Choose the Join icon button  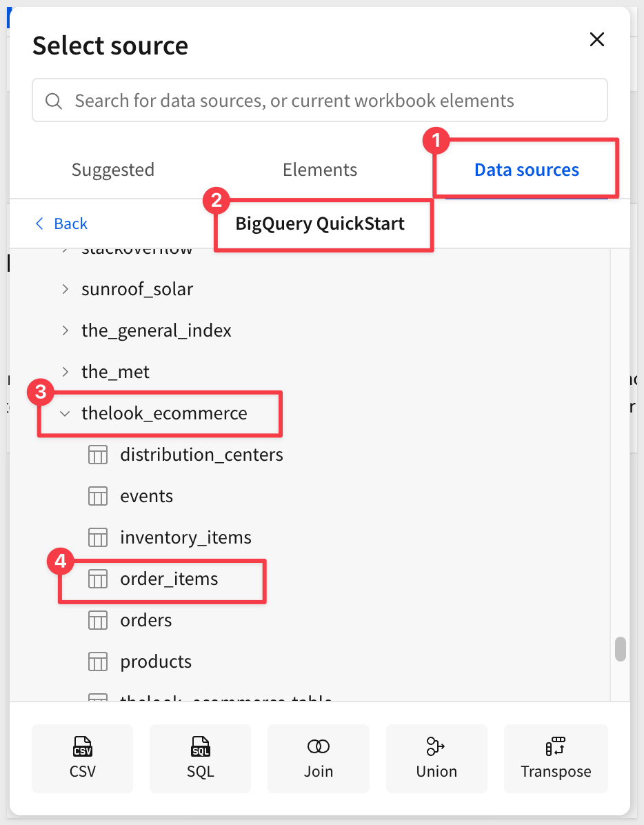[318, 747]
